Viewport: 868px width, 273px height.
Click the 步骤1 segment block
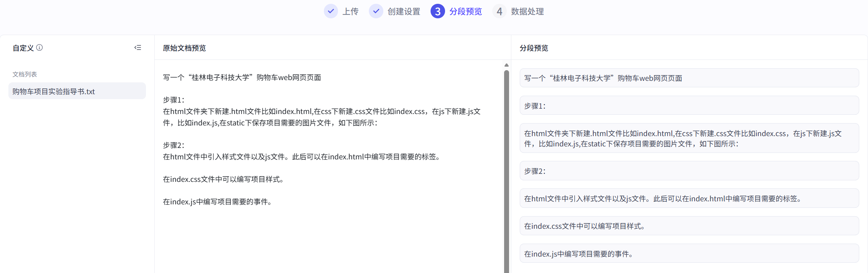coord(689,106)
